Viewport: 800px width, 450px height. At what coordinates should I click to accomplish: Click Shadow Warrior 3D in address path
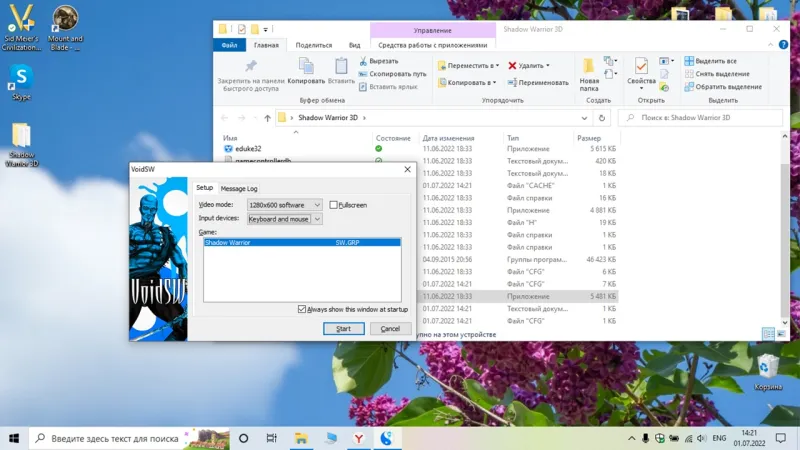pyautogui.click(x=328, y=118)
